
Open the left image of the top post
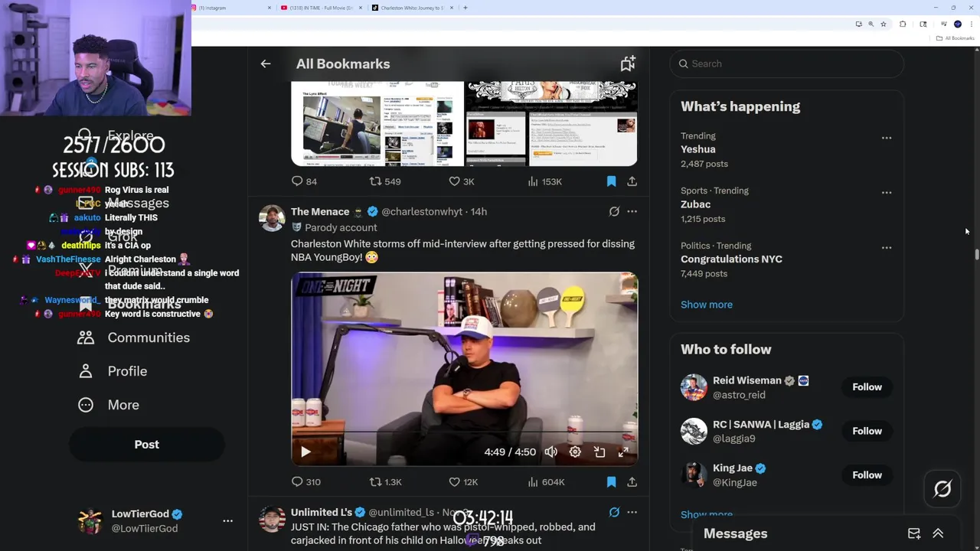[377, 124]
